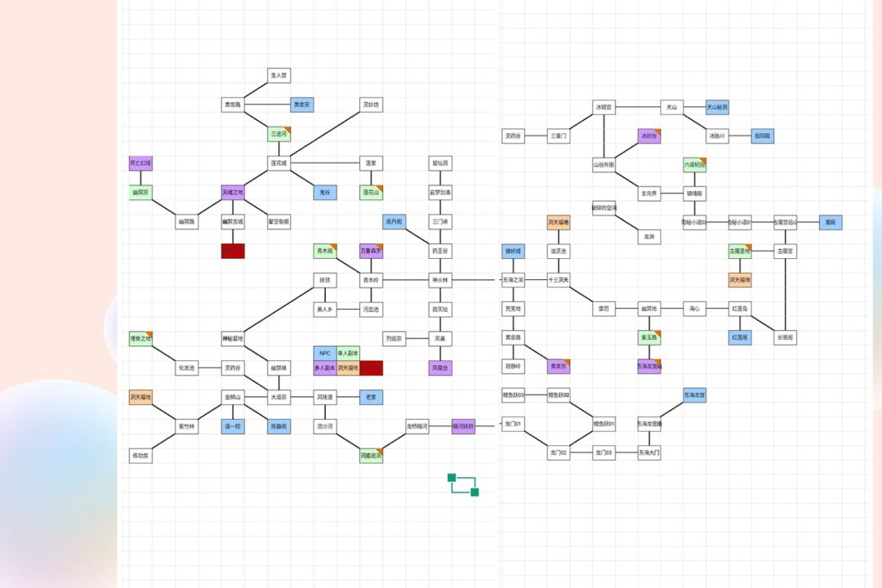Click the purple 暗河妖府 node
882x588 pixels.
point(463,426)
